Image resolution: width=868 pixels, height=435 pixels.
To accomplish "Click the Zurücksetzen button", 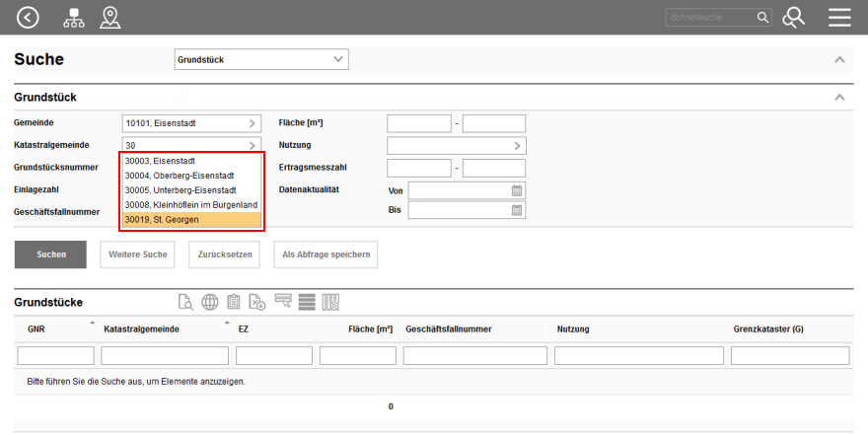I will [x=225, y=254].
